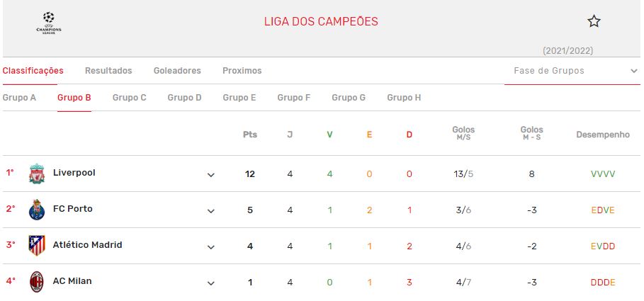The height and width of the screenshot is (301, 644).
Task: Click the FC Porto club crest
Action: 37,210
